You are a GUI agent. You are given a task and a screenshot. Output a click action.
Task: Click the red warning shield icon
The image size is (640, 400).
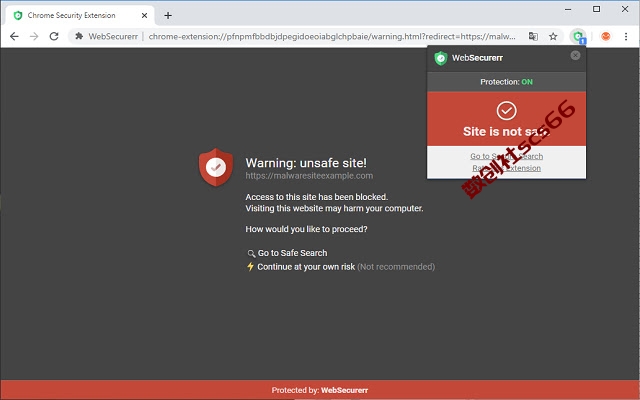click(x=216, y=167)
